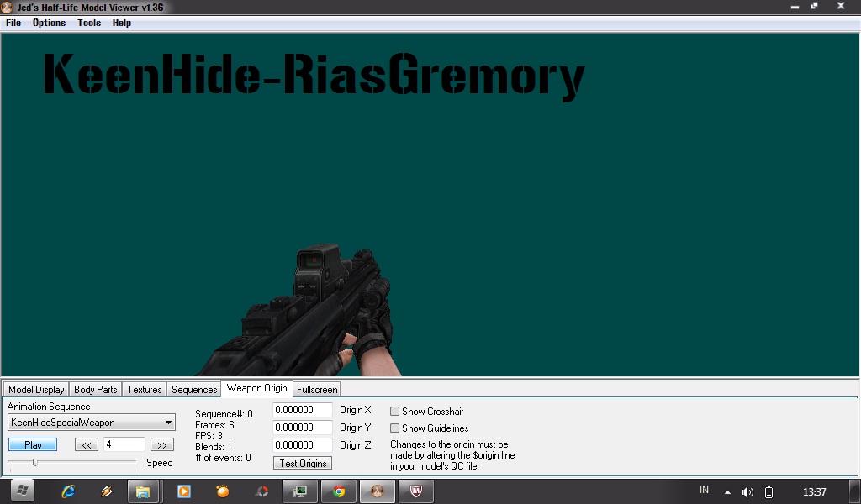
Task: Click the IN language indicator
Action: tap(704, 490)
